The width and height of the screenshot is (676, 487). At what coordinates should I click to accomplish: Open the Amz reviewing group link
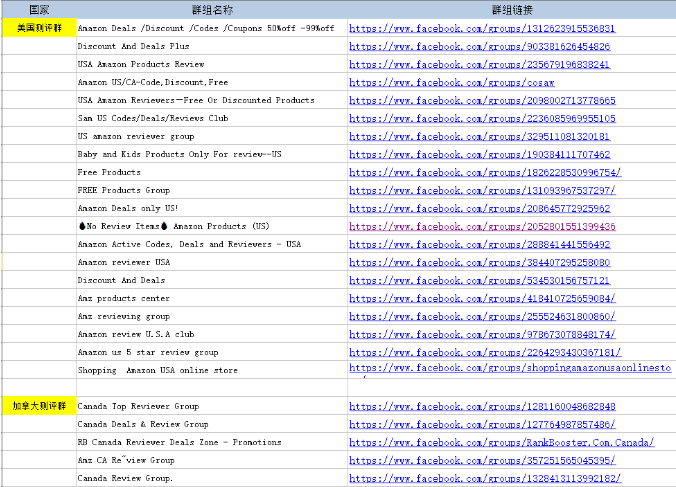[482, 316]
